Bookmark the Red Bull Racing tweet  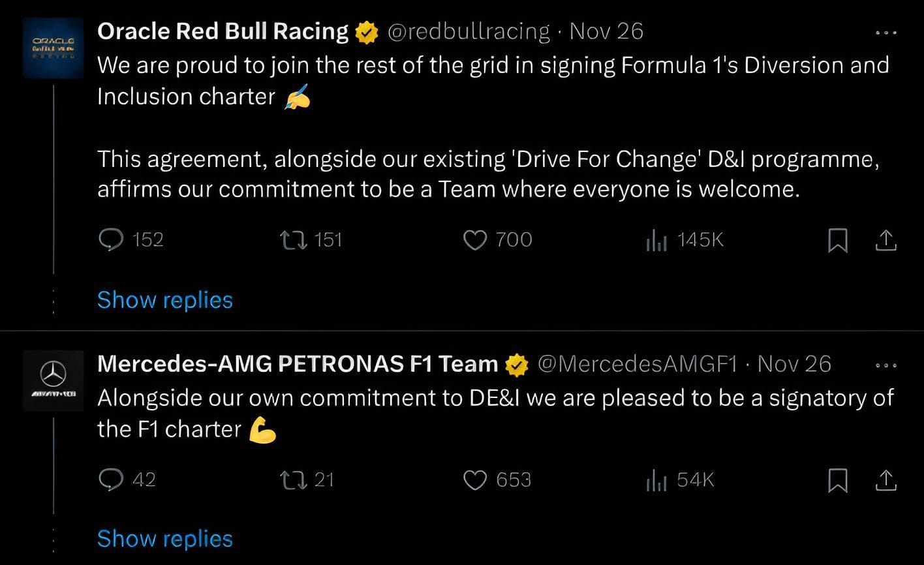(837, 241)
